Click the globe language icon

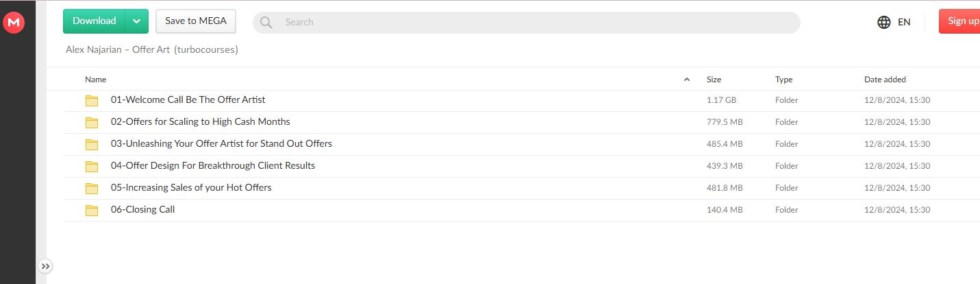click(x=884, y=22)
